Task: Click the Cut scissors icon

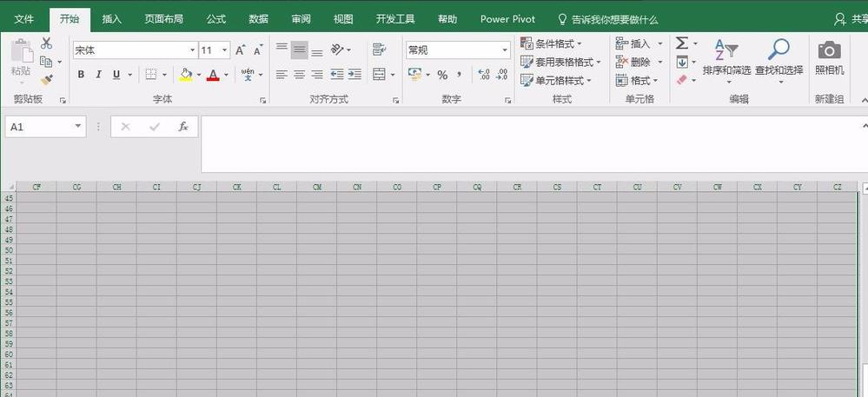Action: pos(46,43)
